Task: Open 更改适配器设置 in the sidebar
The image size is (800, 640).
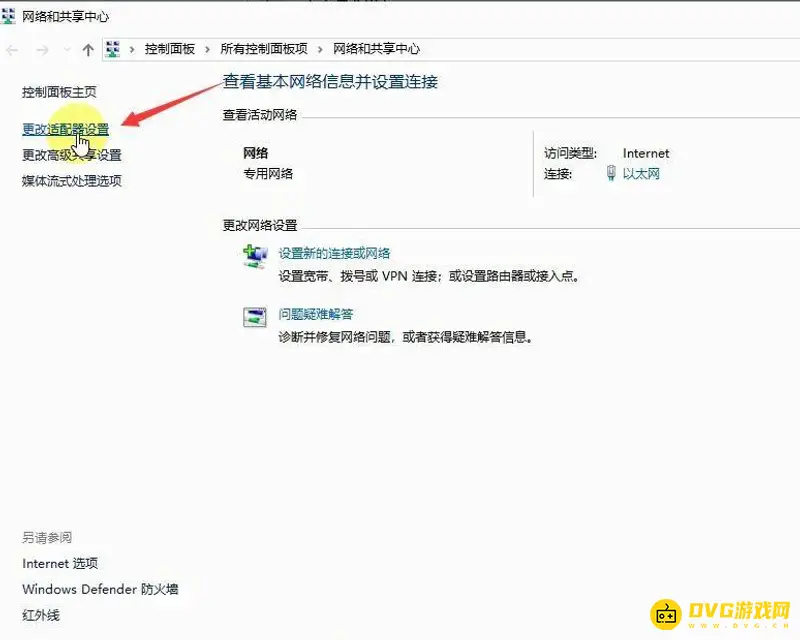Action: click(x=65, y=130)
